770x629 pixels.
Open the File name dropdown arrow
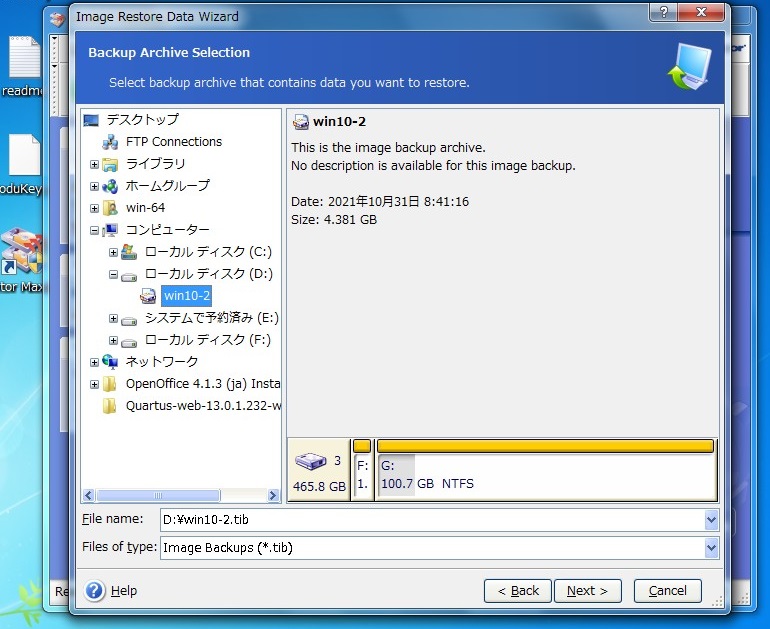[711, 520]
